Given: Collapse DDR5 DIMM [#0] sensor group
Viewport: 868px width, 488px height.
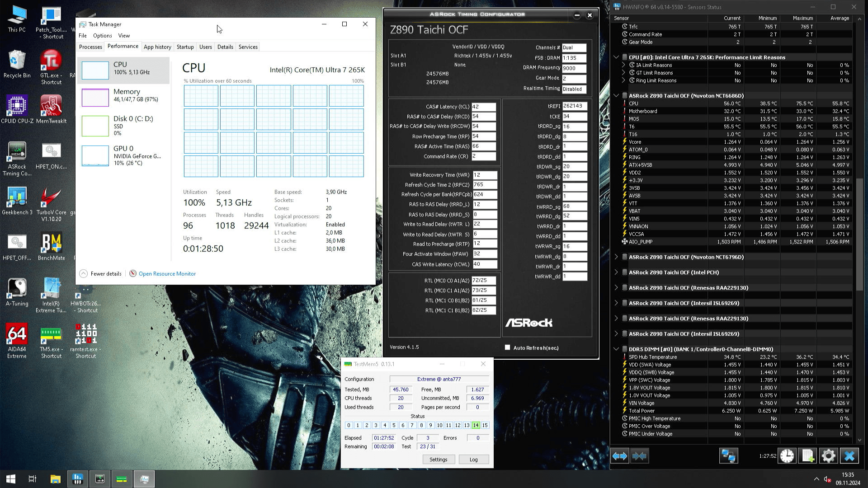Looking at the screenshot, I should click(x=616, y=349).
